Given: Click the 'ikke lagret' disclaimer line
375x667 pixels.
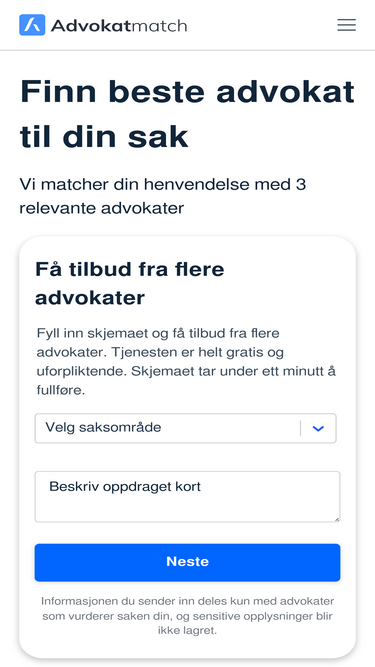Looking at the screenshot, I should tap(188, 631).
